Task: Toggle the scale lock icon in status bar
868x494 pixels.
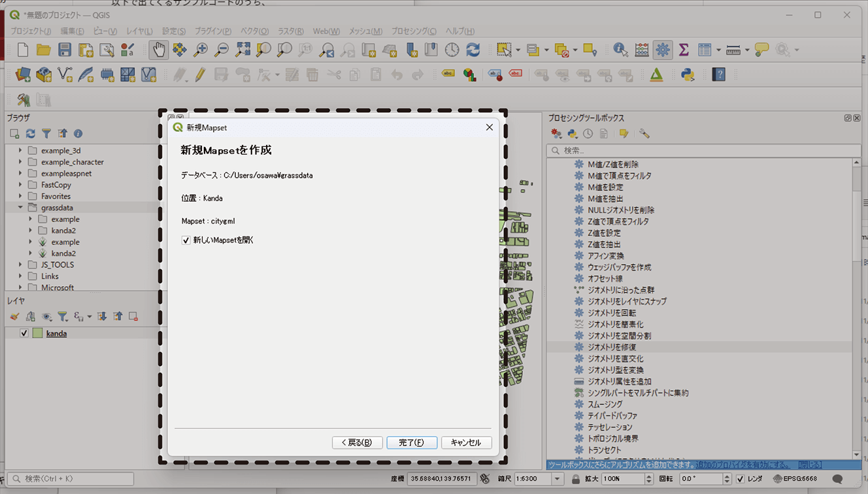Action: [576, 479]
